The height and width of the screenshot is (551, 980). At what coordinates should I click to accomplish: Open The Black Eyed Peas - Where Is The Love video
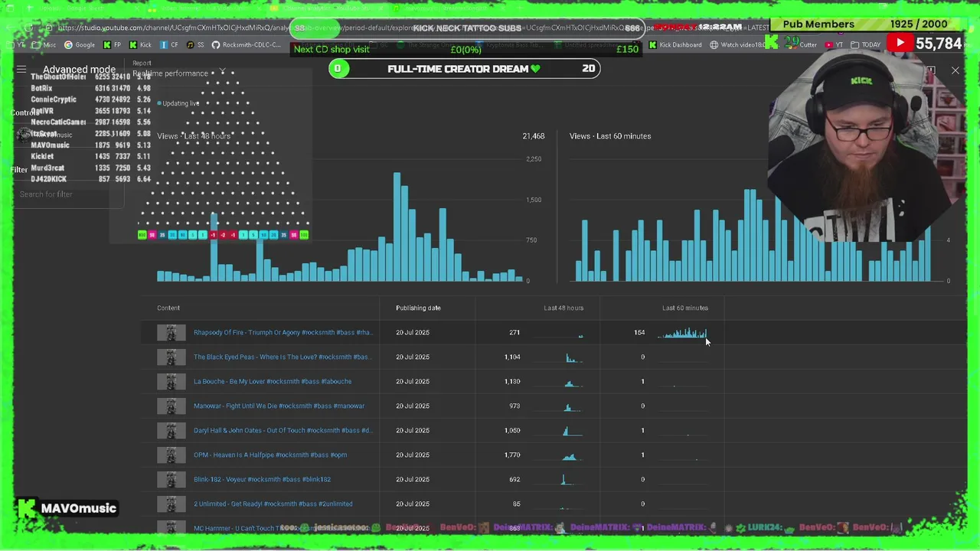(282, 357)
